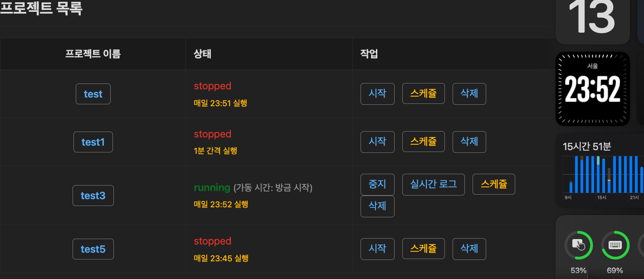The width and height of the screenshot is (644, 279).
Task: Delete the test1 project
Action: point(469,142)
